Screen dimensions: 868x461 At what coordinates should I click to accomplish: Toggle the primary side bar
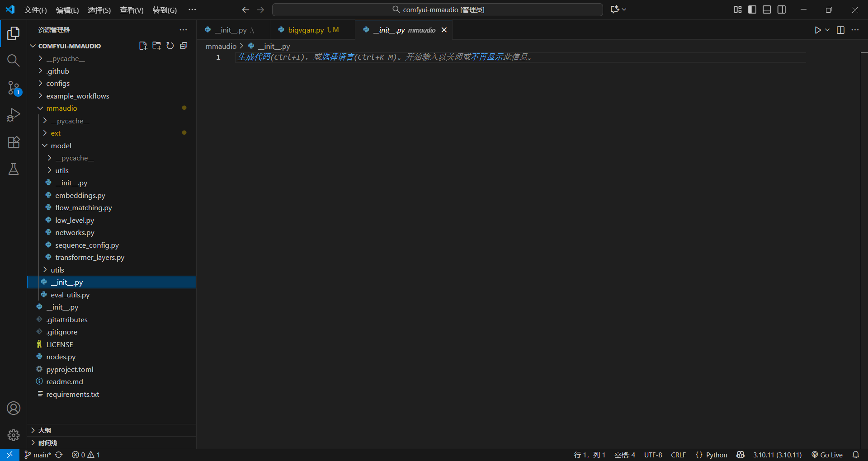(752, 9)
